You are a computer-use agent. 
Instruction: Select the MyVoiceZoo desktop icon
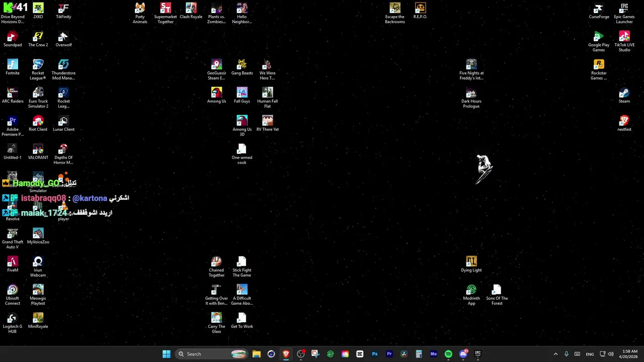click(x=38, y=236)
